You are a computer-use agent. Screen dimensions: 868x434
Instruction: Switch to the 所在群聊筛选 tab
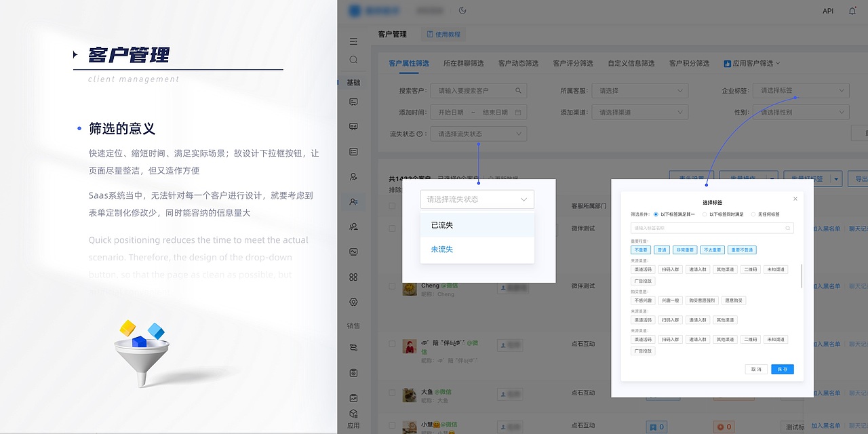click(465, 63)
